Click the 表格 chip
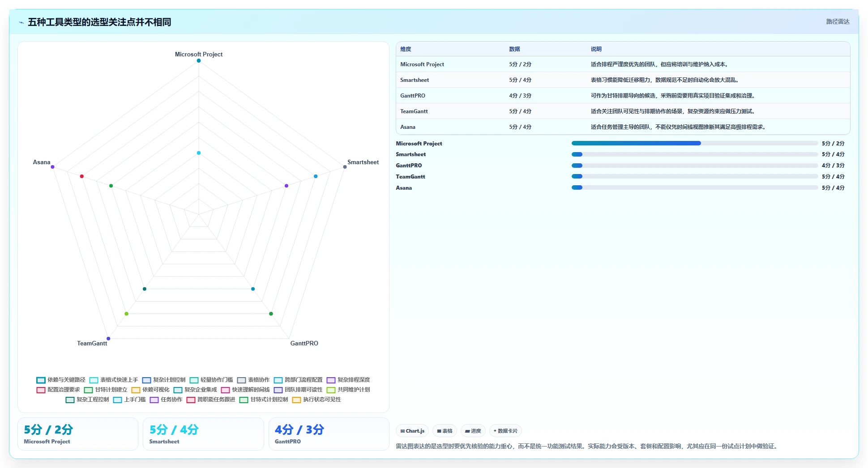The height and width of the screenshot is (468, 868). pos(445,431)
